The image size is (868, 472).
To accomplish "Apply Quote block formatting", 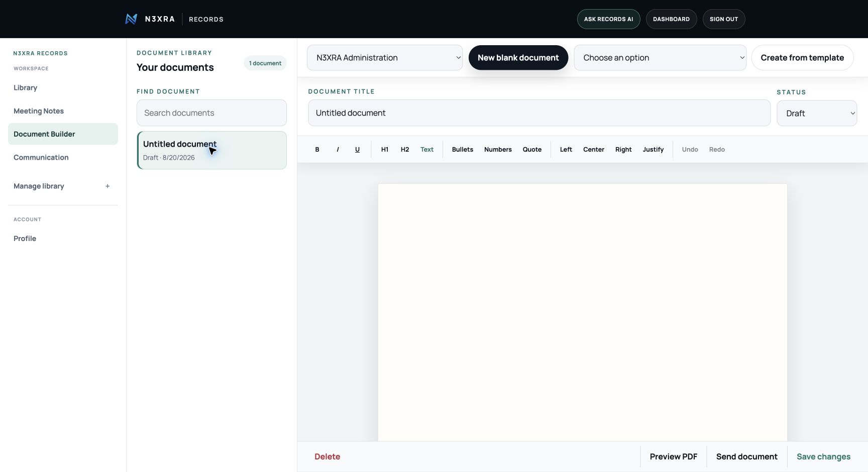I will click(532, 150).
